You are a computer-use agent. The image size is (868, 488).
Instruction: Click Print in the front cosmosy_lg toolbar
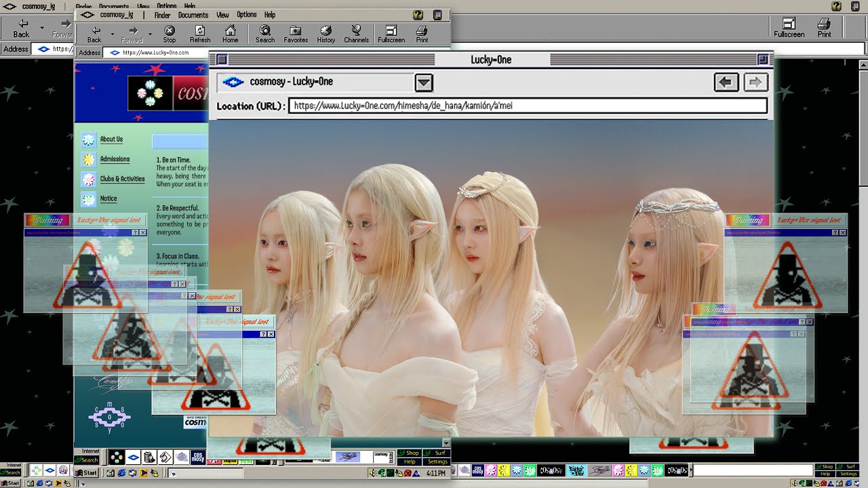click(422, 34)
